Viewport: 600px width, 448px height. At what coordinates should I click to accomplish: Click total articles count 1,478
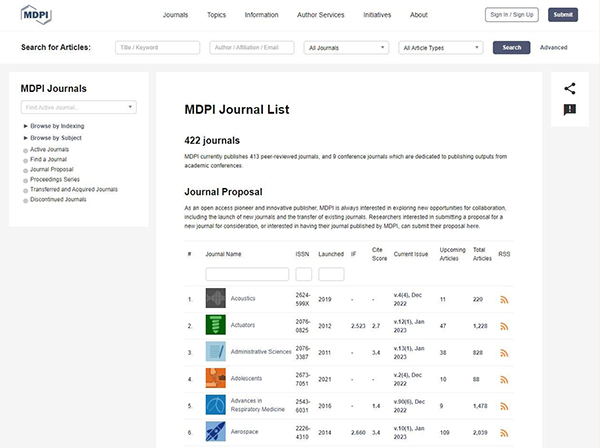pos(480,406)
